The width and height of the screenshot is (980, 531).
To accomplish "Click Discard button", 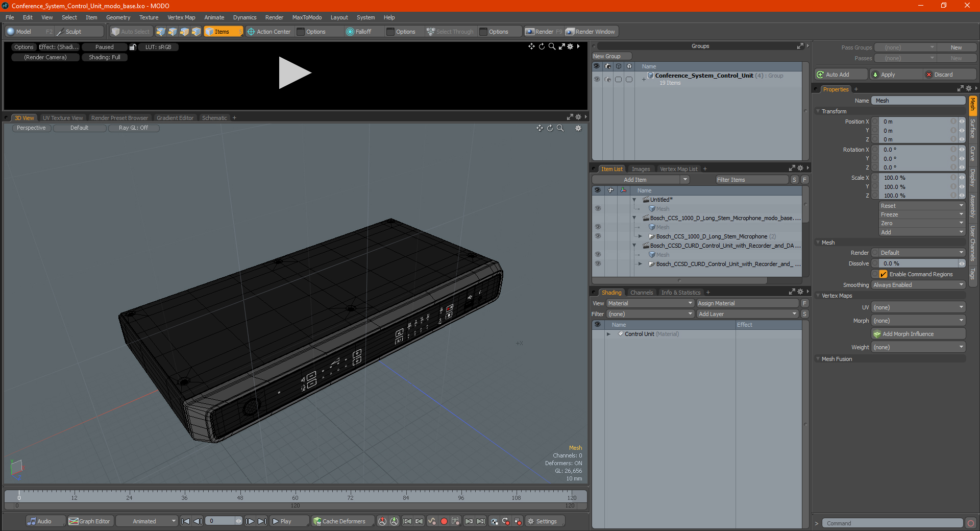I will pyautogui.click(x=950, y=75).
